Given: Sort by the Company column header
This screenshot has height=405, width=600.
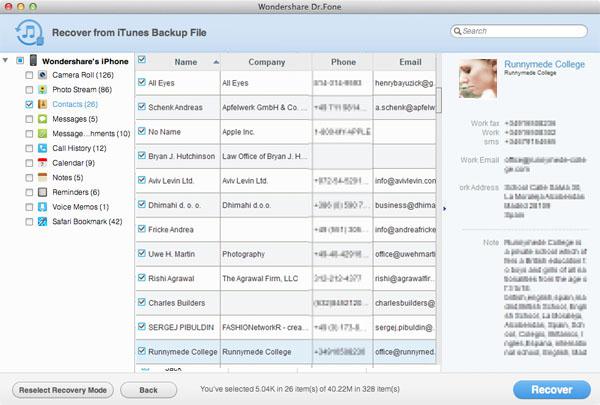Looking at the screenshot, I should click(266, 62).
